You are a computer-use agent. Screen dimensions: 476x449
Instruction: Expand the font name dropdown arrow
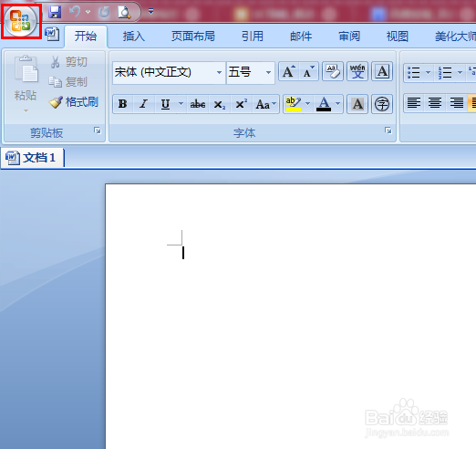coord(219,72)
